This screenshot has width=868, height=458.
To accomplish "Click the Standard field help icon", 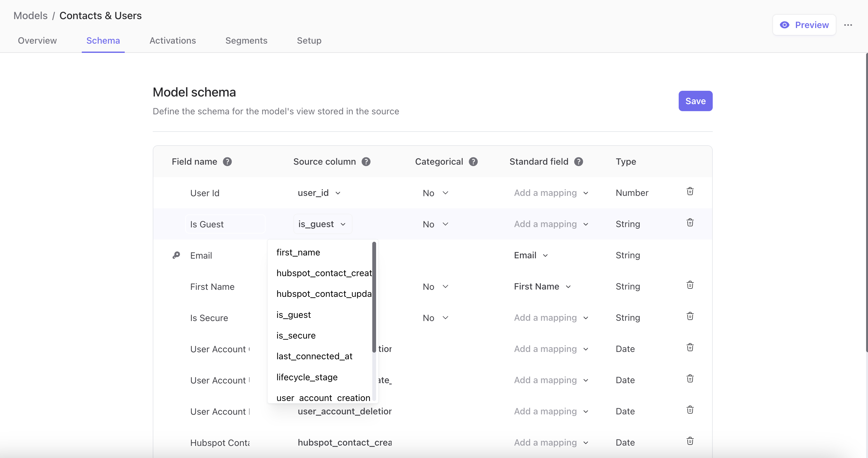I will [578, 161].
